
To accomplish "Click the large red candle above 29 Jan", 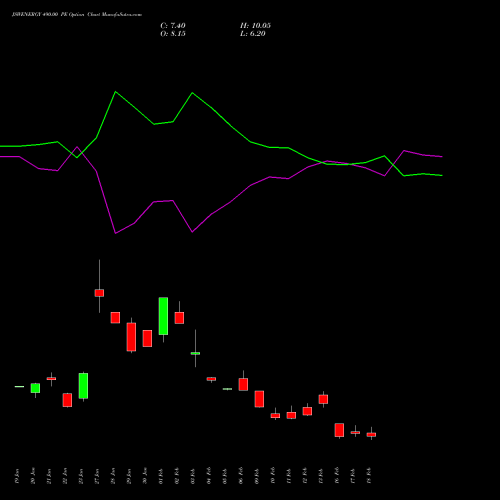I will (131, 337).
